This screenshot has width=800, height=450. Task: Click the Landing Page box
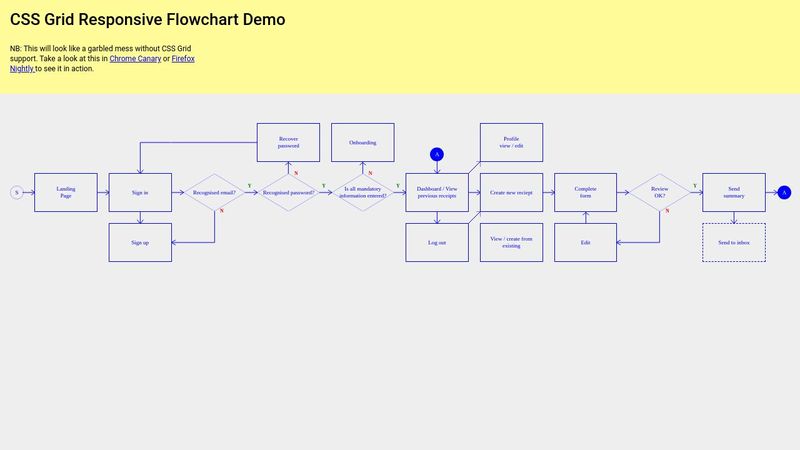66,192
